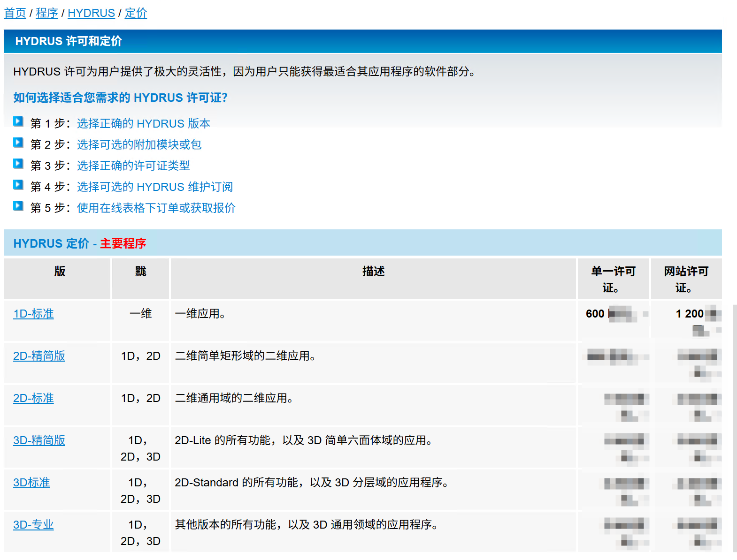Click the 网站许可证 column header
Viewport: 737px width, 560px height.
pyautogui.click(x=686, y=279)
